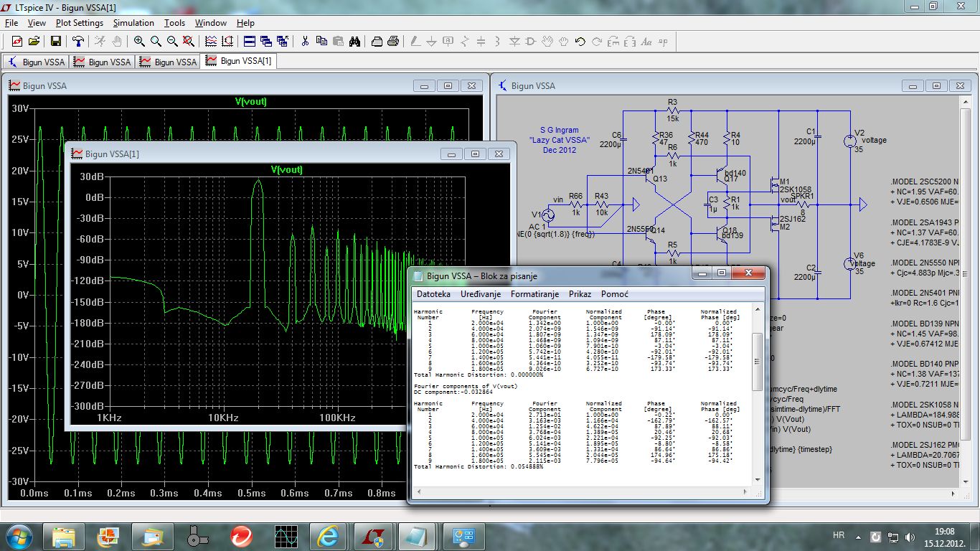The width and height of the screenshot is (980, 551).
Task: Click the Zoom Out magnifier icon
Action: pos(172,41)
